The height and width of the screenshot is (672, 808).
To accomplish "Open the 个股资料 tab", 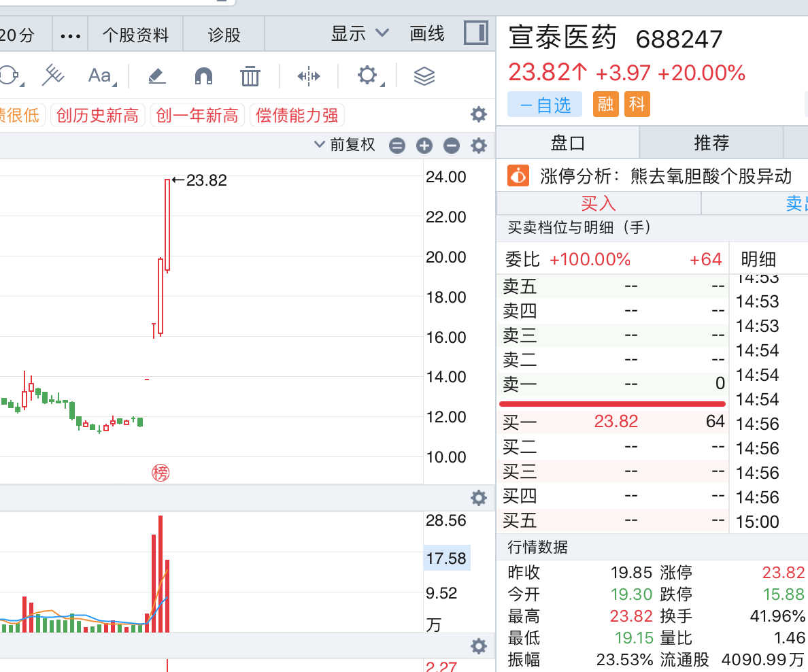I will [135, 35].
